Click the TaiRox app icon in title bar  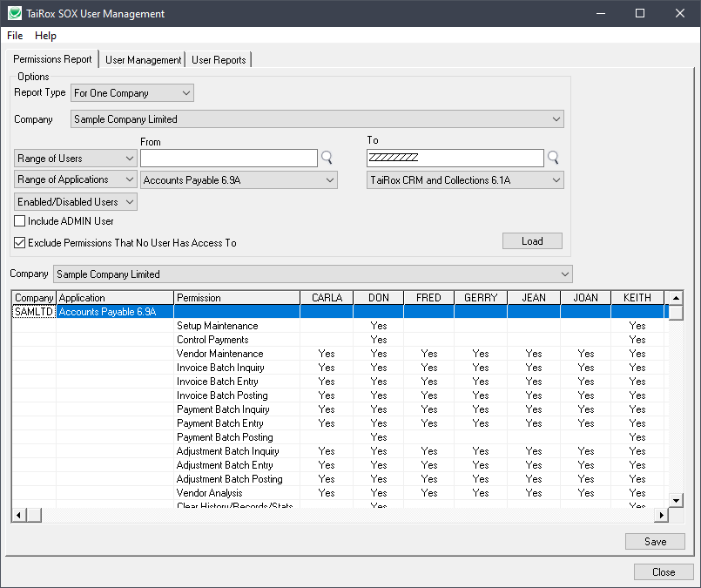(x=15, y=13)
